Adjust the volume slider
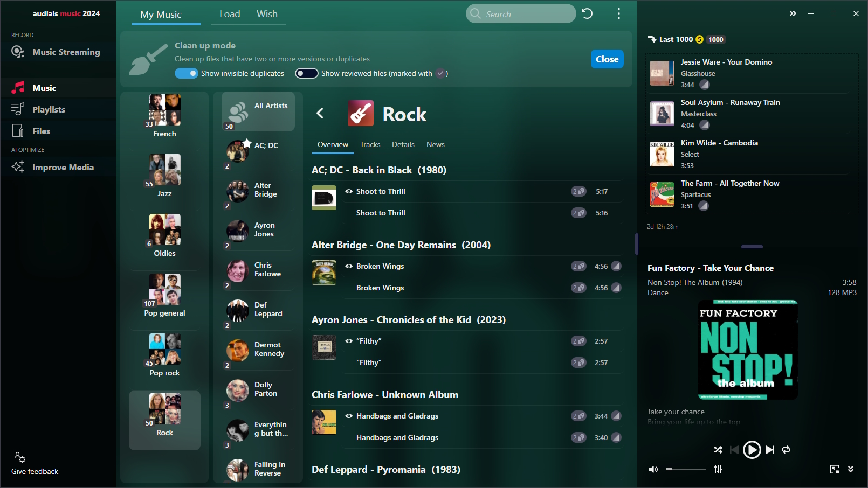 (x=685, y=469)
